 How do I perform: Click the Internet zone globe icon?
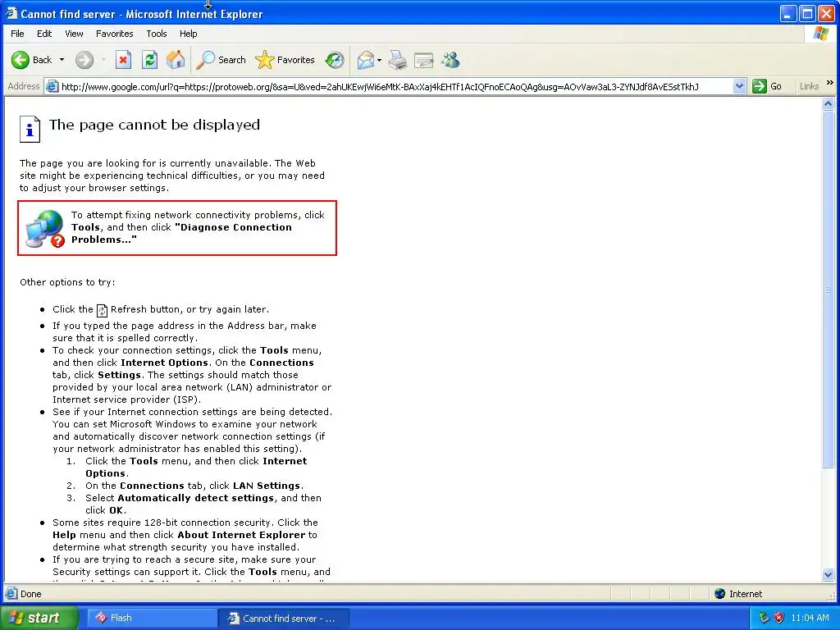click(720, 594)
